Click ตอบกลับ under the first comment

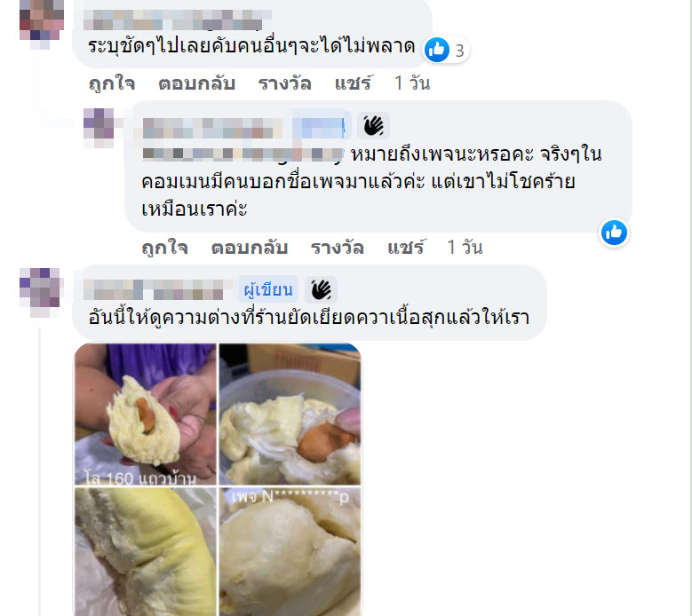[x=197, y=83]
